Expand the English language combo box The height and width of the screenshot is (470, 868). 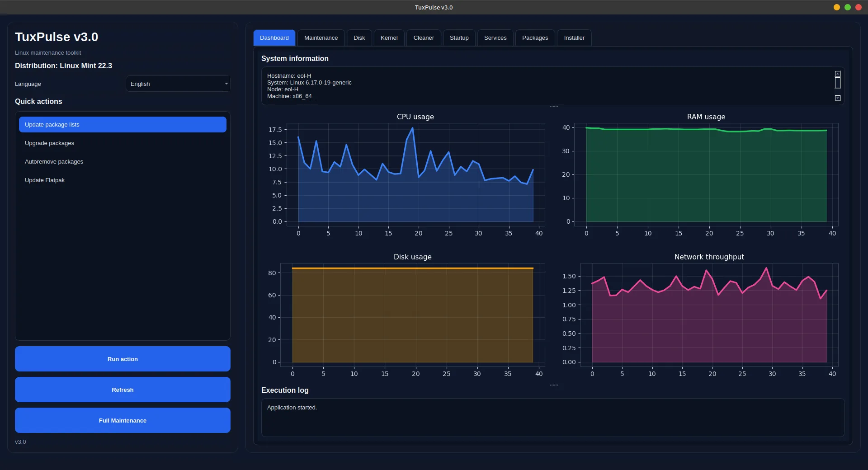[178, 84]
